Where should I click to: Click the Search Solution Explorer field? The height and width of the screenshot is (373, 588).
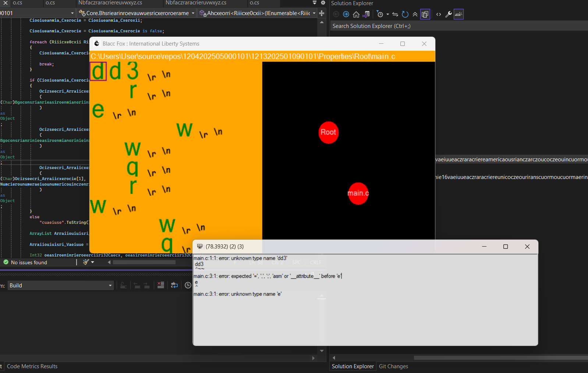pos(458,26)
